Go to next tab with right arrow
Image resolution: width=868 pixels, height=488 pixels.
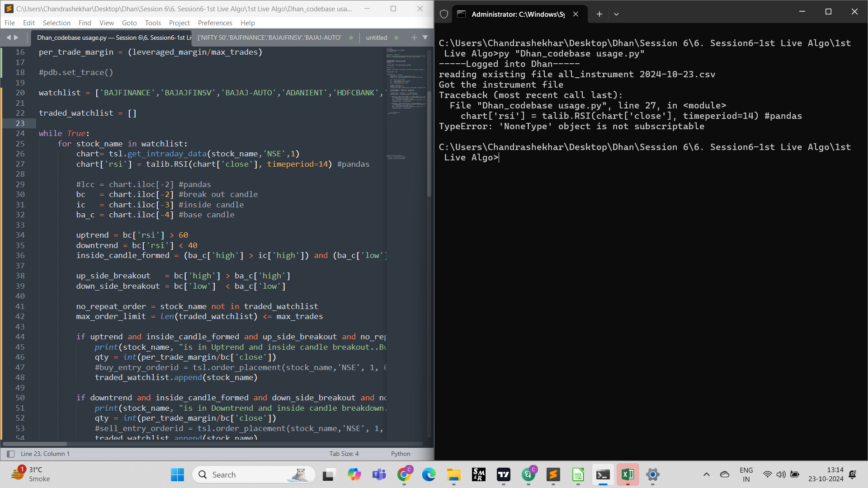click(17, 38)
